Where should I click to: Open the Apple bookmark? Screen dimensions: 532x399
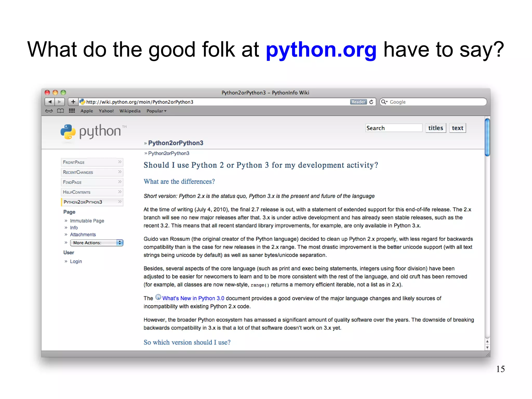(87, 111)
